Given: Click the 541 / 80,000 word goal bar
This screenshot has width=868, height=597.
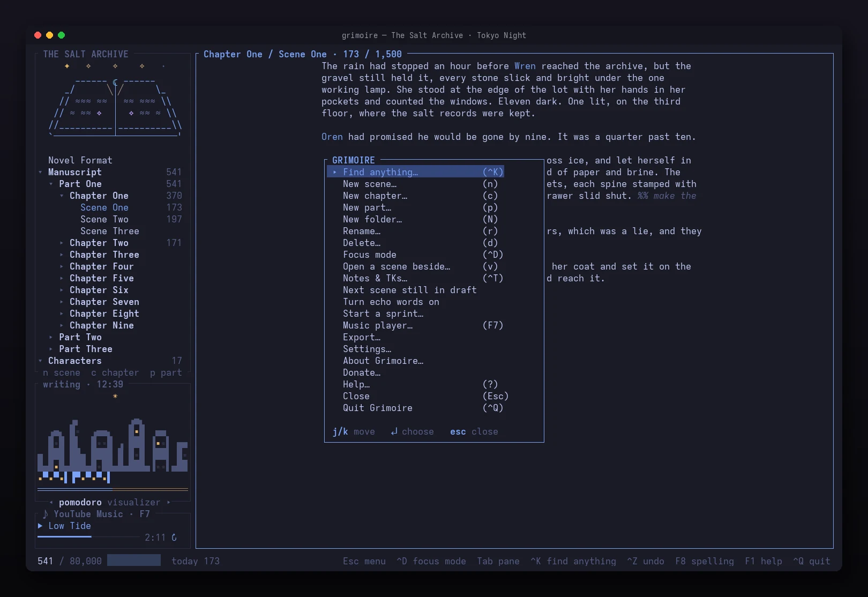Looking at the screenshot, I should pyautogui.click(x=134, y=560).
